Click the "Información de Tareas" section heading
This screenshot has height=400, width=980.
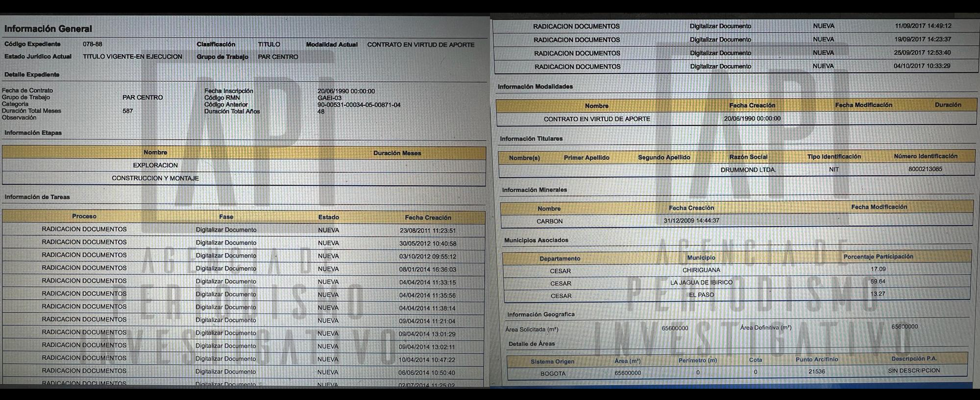[x=37, y=197]
